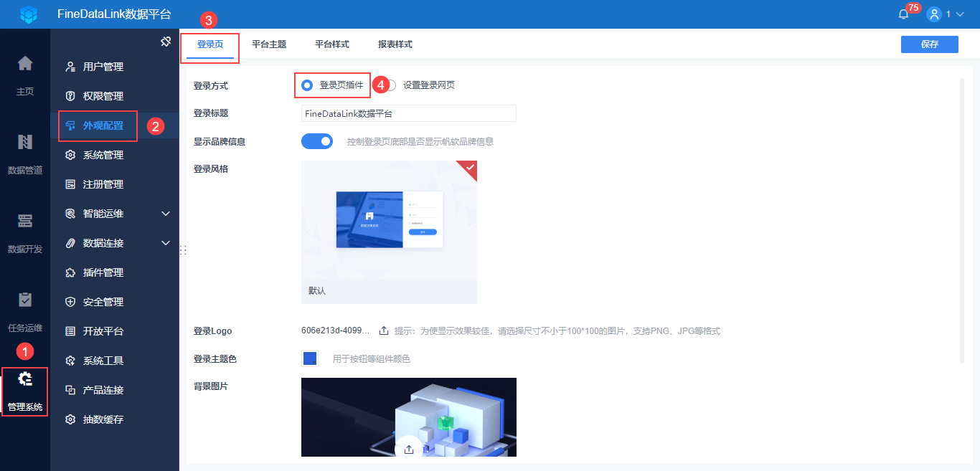Screen dimensions: 980x471
Task: Click the 登录标题 input field
Action: 409,113
